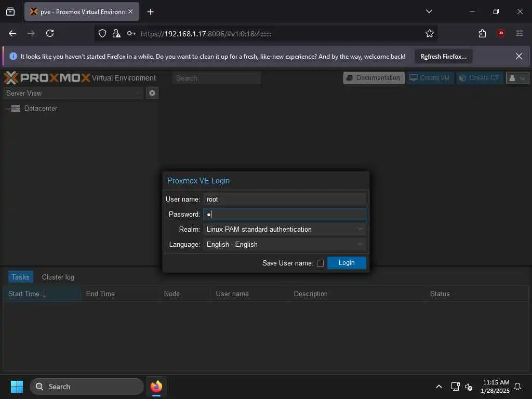The height and width of the screenshot is (399, 532).
Task: Click the muted volume tray icon
Action: tap(469, 387)
